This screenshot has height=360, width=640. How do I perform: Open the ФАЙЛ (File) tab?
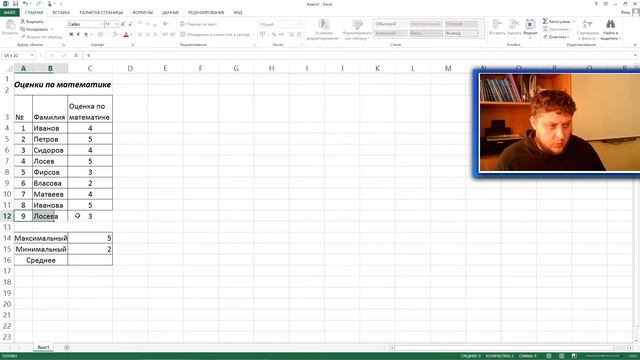[9, 12]
